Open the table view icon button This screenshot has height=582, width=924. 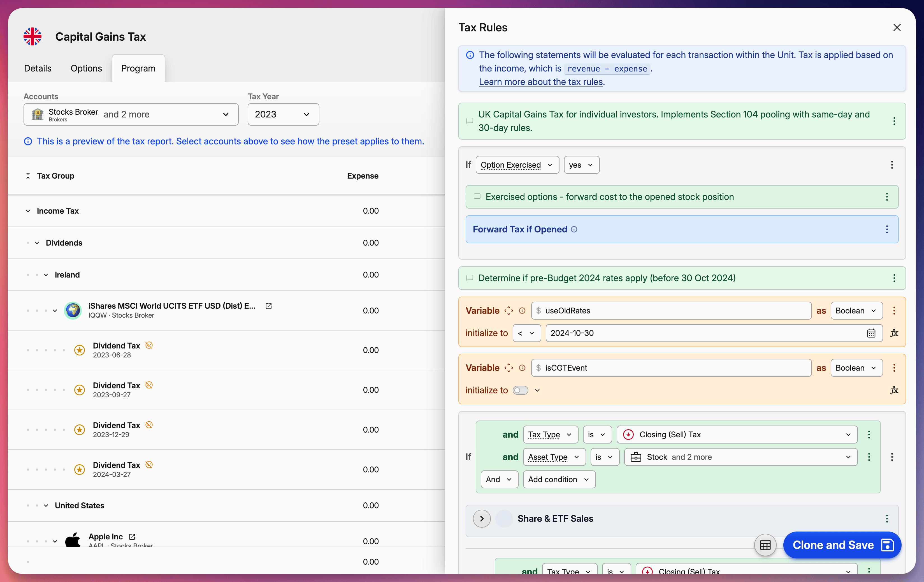click(765, 545)
